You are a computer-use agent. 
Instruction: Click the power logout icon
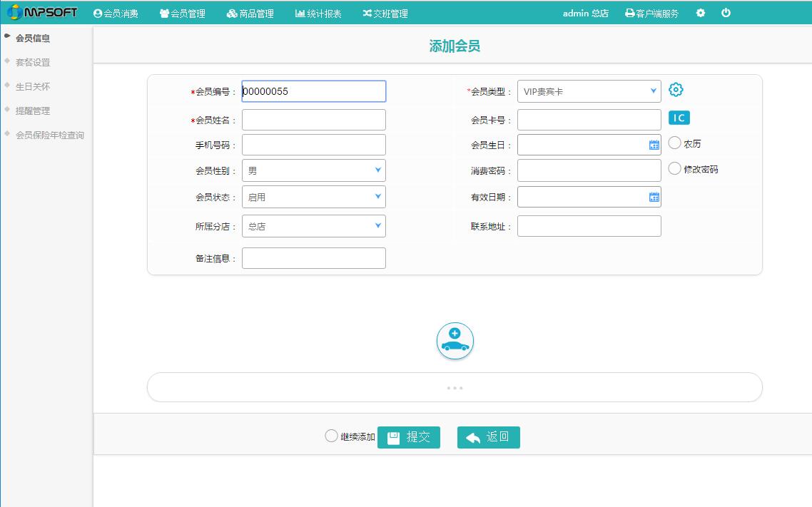(726, 13)
